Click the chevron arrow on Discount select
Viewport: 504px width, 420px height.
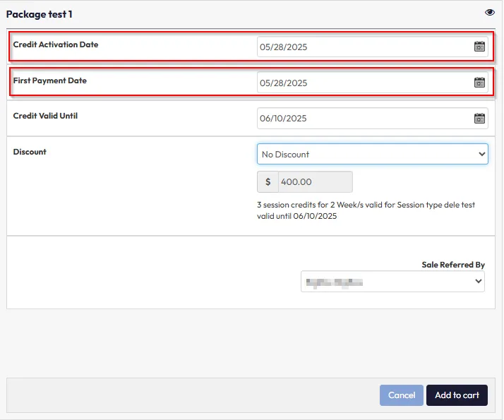(481, 154)
